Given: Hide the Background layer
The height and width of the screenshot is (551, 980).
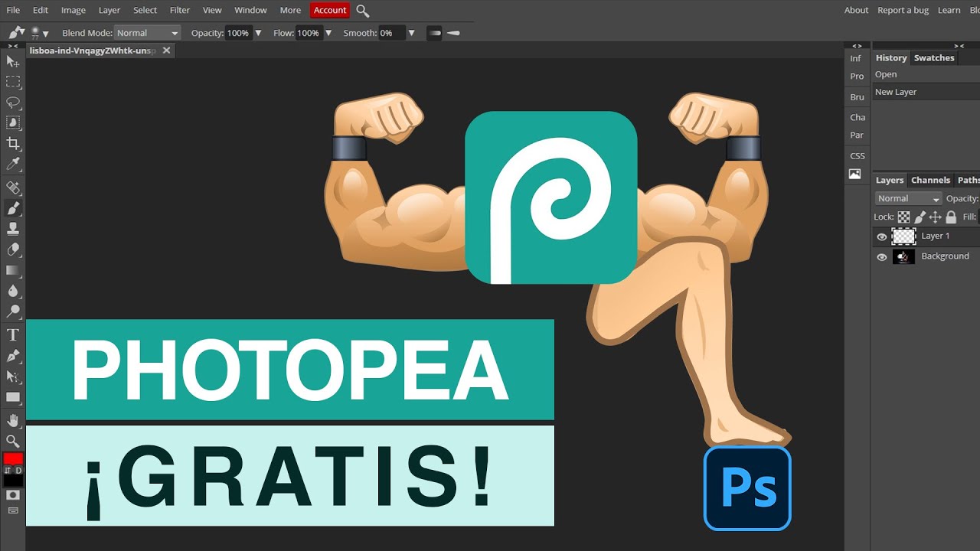Looking at the screenshot, I should (882, 257).
